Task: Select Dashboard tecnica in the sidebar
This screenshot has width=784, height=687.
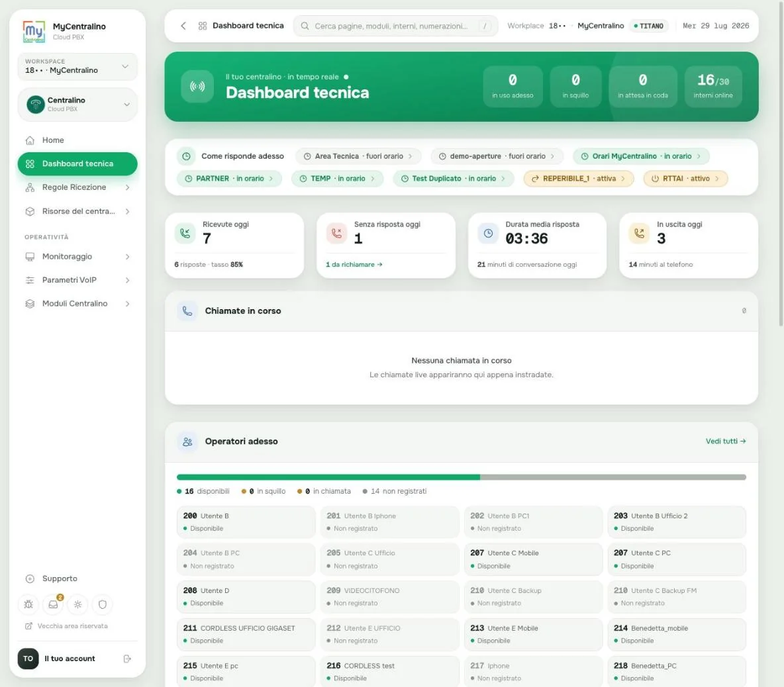Action: tap(77, 164)
